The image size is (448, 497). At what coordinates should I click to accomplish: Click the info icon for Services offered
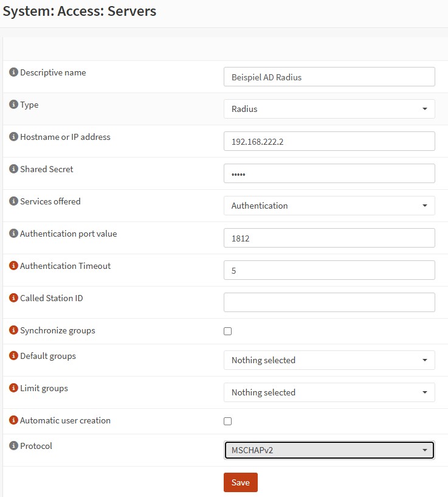[13, 201]
